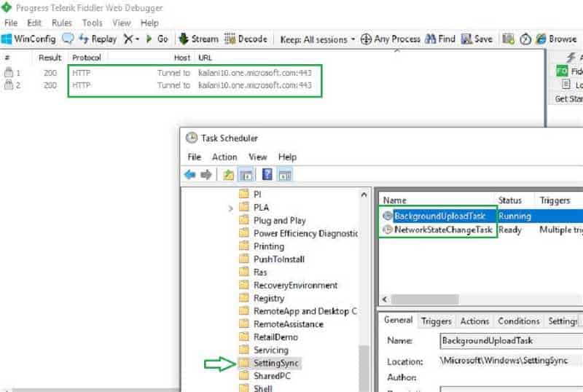Screen dimensions: 583x392
Task: Click the timer clock icon in Fiddler toolbar
Action: [x=525, y=39]
